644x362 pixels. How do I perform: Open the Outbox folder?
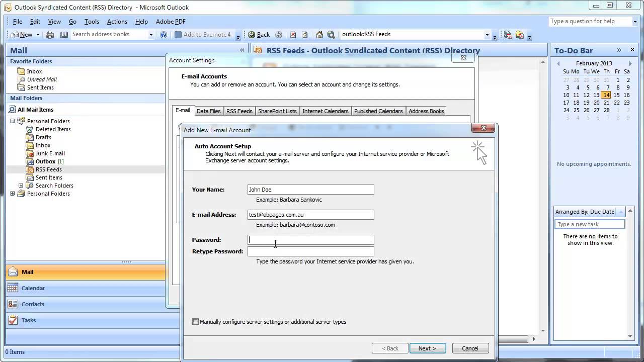pyautogui.click(x=45, y=161)
